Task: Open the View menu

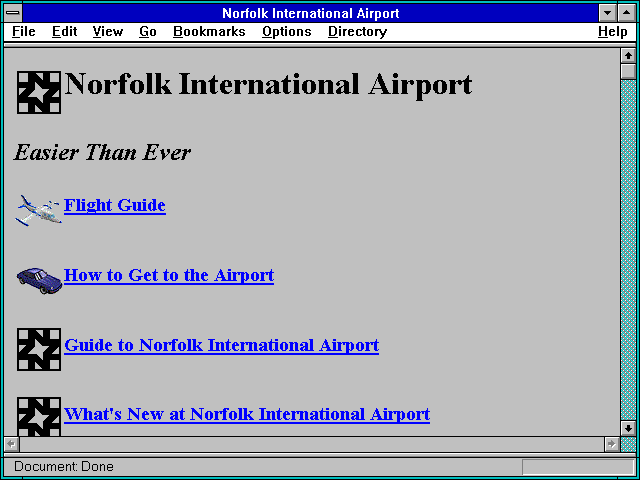Action: tap(107, 31)
